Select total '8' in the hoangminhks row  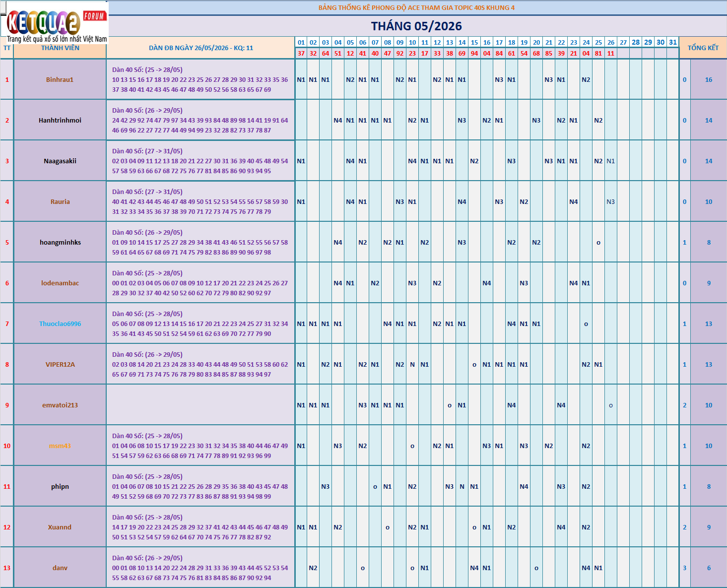(x=709, y=242)
